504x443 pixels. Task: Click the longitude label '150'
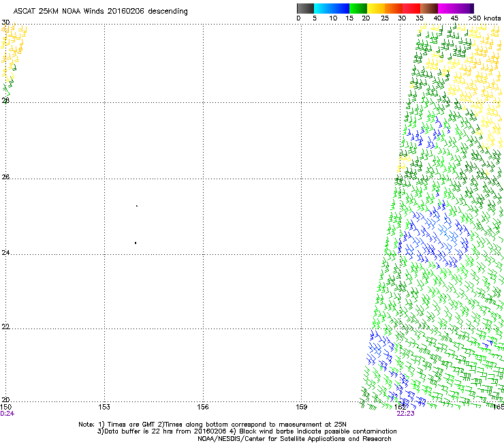[x=5, y=407]
